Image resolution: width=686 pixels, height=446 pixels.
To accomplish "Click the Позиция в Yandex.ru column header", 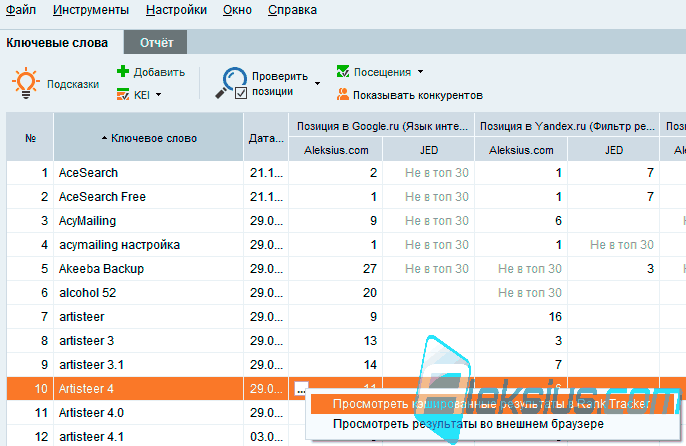I will coord(567,126).
